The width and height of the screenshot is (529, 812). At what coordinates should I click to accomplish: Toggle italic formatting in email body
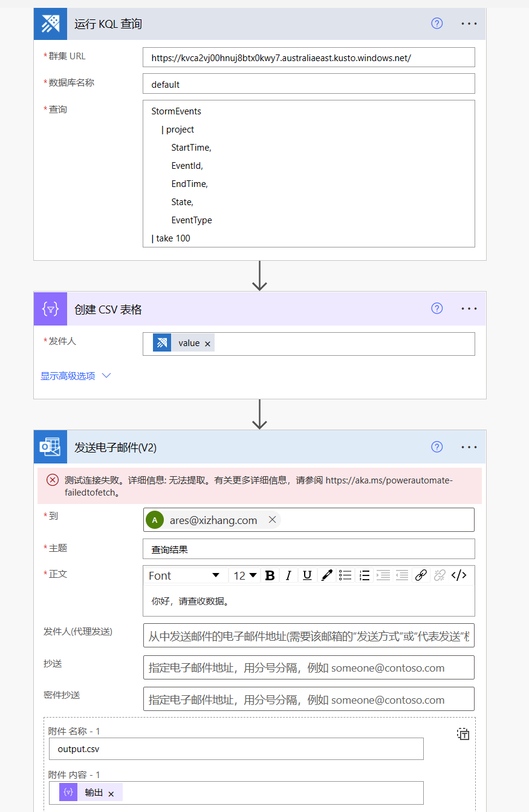288,575
